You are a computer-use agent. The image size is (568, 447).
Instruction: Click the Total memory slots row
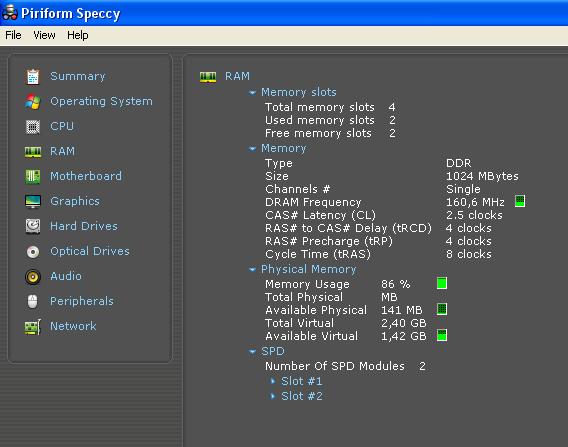pos(330,107)
